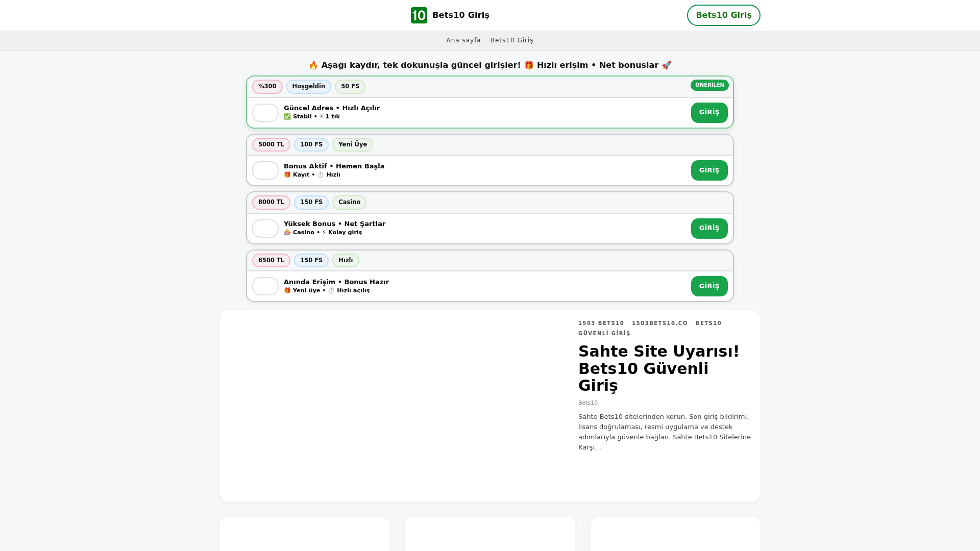Click the Yeni üye • Hızlı açılış subtitle
The image size is (980, 551).
click(327, 291)
